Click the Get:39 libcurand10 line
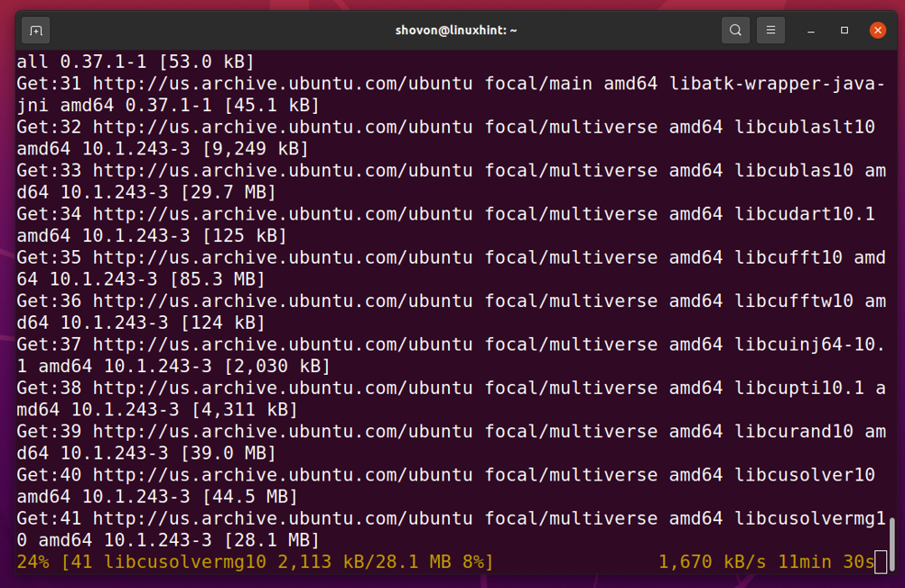Image resolution: width=905 pixels, height=588 pixels. tap(450, 442)
